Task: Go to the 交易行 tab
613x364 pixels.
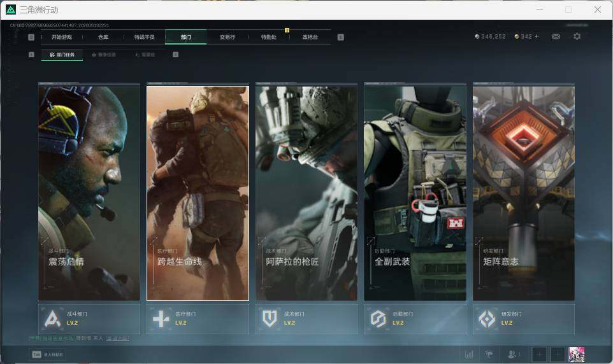Action: pos(227,37)
